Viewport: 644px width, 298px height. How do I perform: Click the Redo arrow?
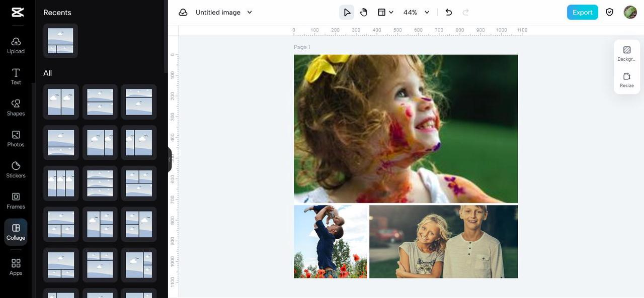click(x=466, y=12)
